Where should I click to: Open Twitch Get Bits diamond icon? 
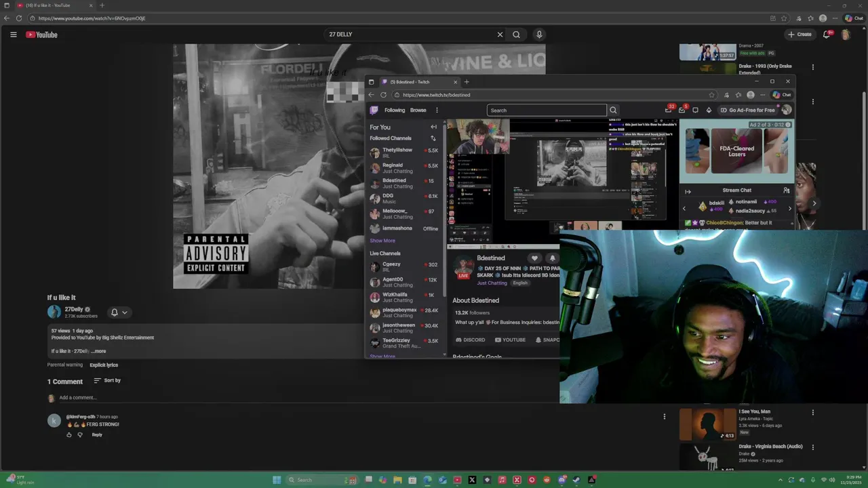pos(709,110)
